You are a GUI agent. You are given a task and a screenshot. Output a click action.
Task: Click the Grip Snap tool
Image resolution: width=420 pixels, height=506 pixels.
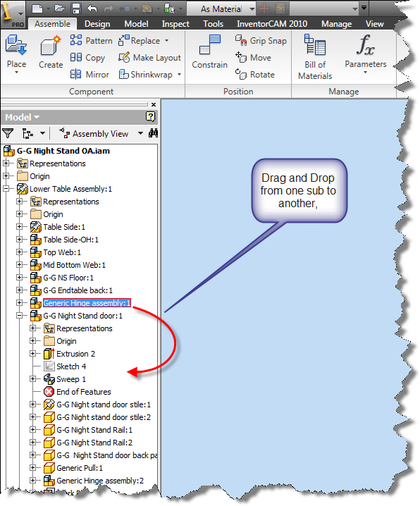pos(261,41)
